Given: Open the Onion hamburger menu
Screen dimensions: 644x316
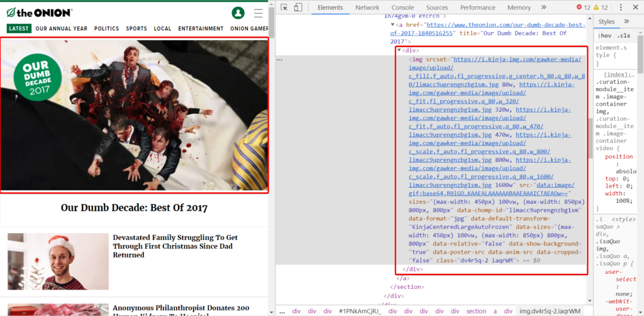Looking at the screenshot, I should (258, 13).
